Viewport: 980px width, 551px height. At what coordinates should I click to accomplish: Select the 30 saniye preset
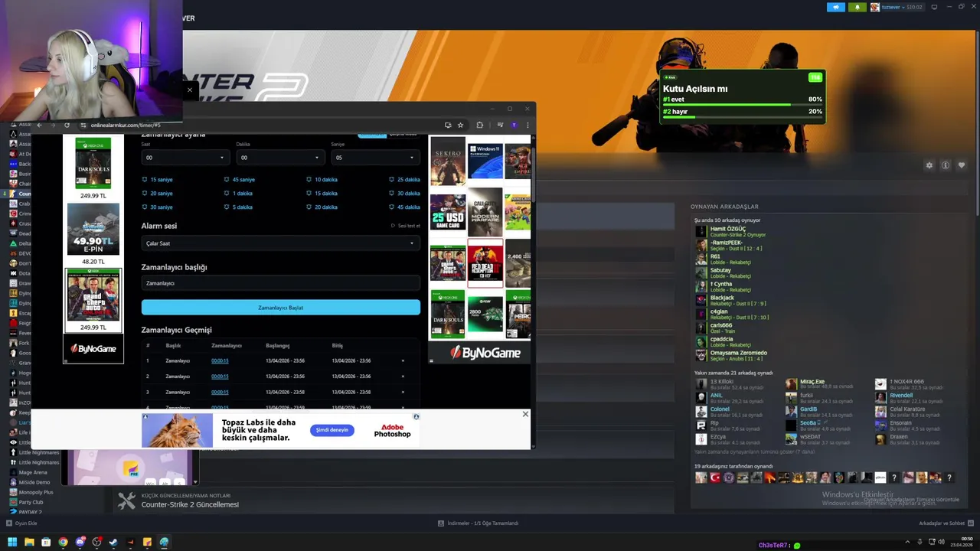[157, 207]
